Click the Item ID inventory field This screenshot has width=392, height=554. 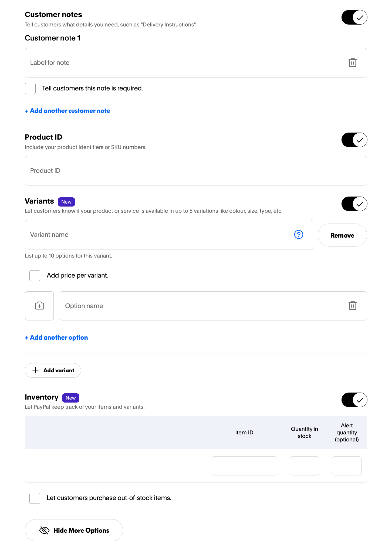244,466
